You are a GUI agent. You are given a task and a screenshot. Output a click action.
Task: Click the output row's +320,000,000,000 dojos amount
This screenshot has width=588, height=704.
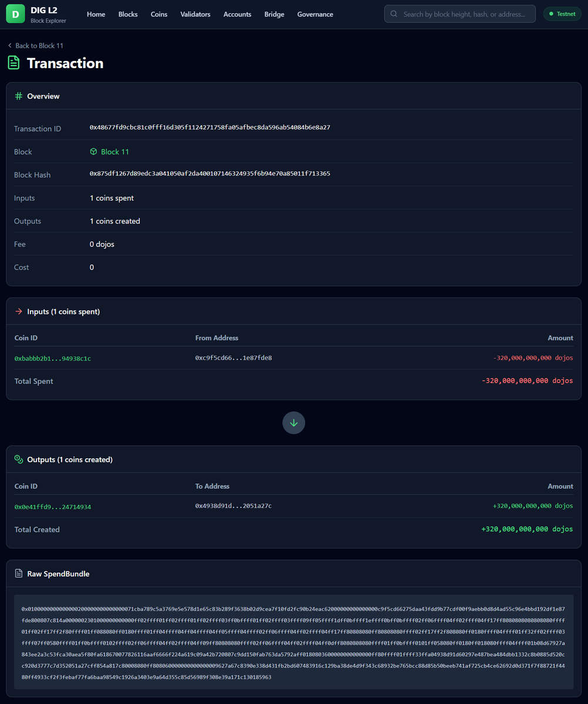[533, 506]
